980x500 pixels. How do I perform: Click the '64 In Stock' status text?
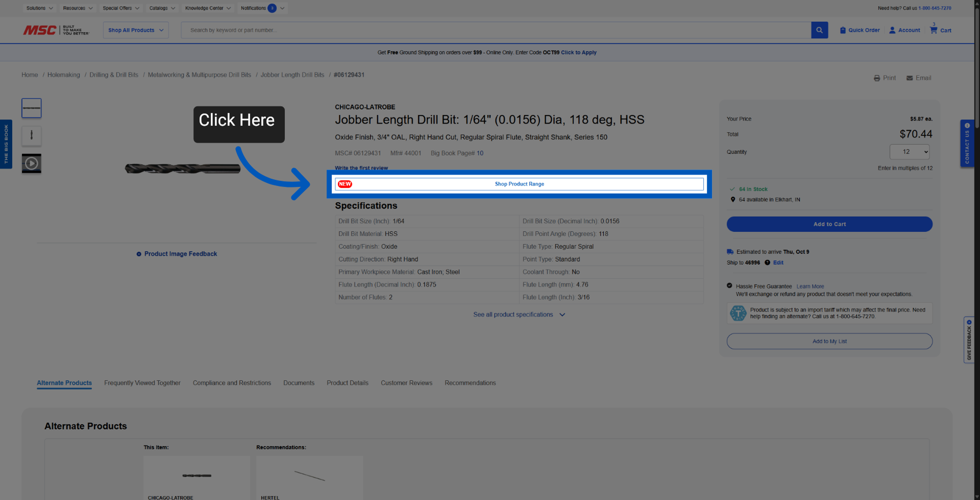tap(753, 189)
